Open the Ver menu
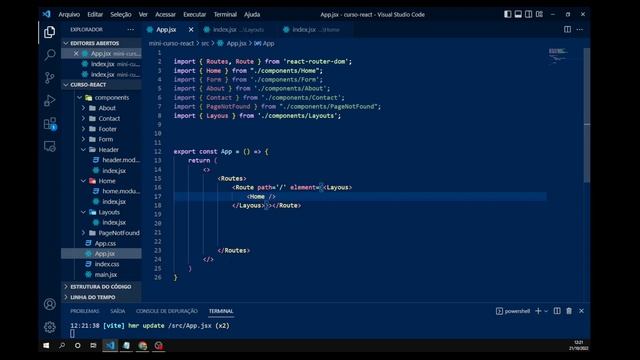Viewport: 640px width, 360px height. coord(143,14)
